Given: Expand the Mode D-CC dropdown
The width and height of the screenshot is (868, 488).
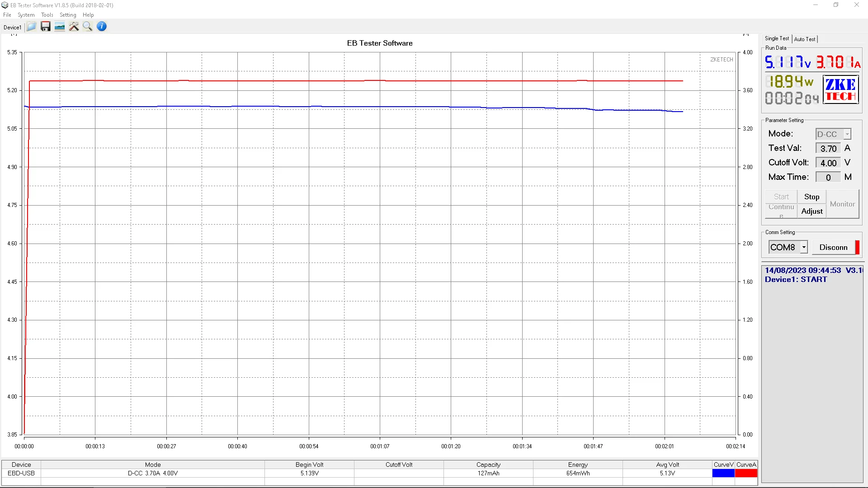Looking at the screenshot, I should pos(847,134).
